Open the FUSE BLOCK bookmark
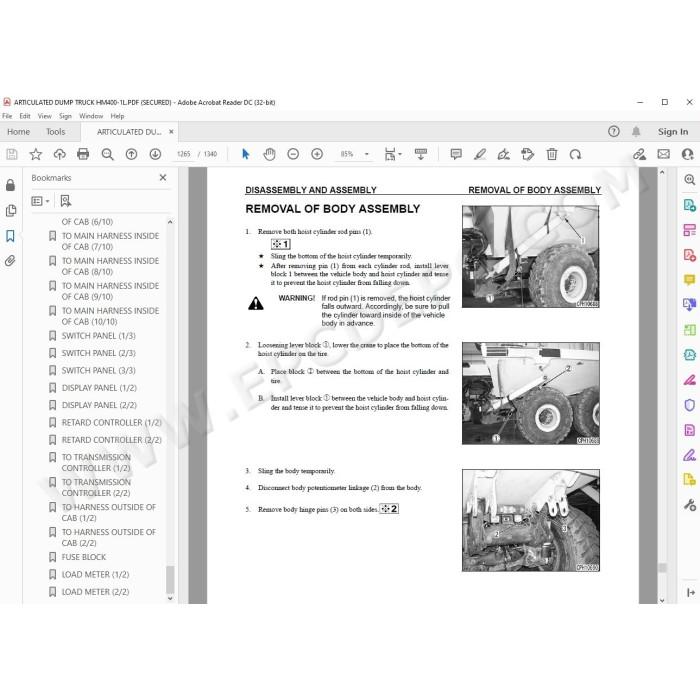Viewport: 700px width, 700px height. pyautogui.click(x=84, y=557)
